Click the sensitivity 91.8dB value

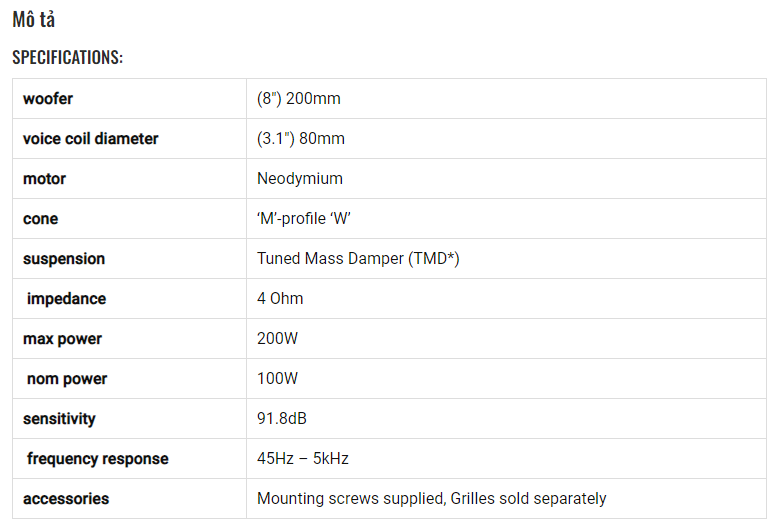282,418
